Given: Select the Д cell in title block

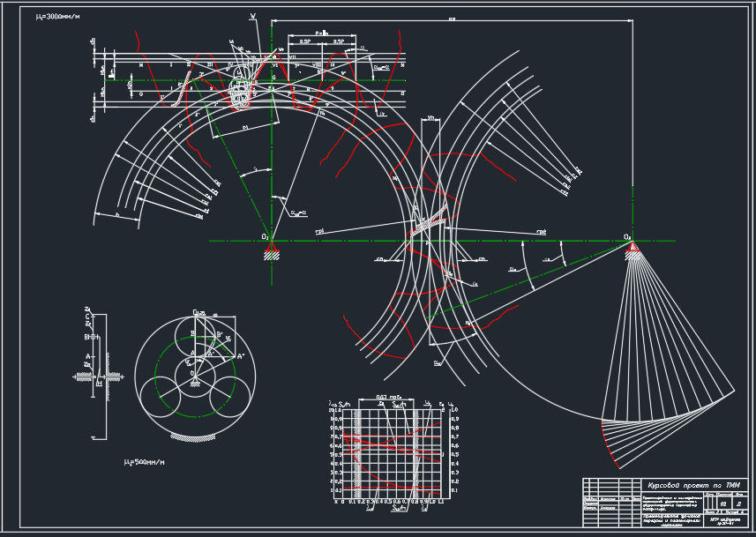Looking at the screenshot, I should 738,503.
